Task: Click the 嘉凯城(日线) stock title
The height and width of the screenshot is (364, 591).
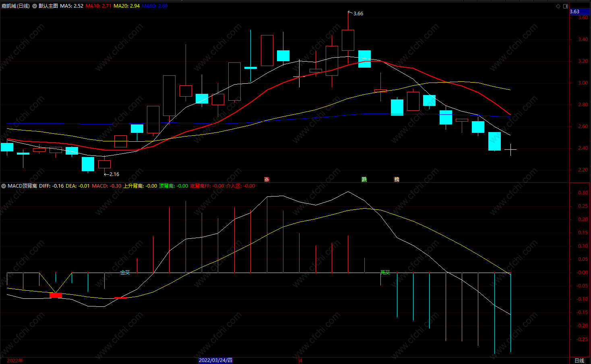Action: point(16,6)
